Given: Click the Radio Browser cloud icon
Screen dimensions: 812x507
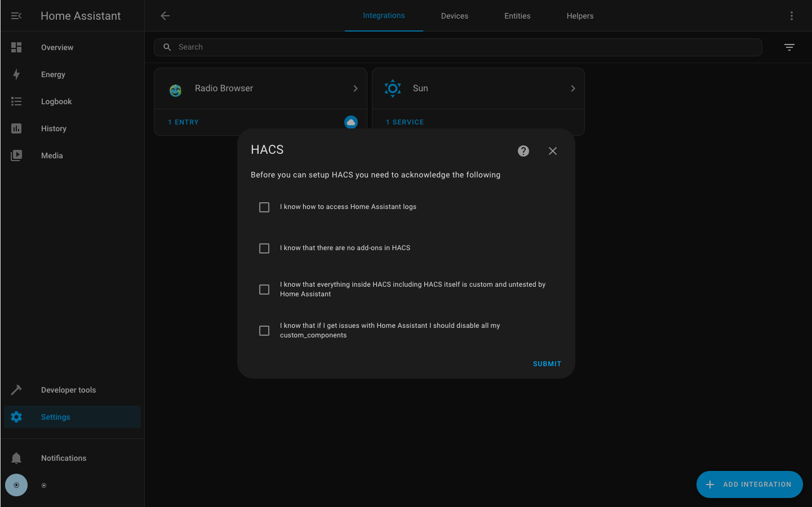Looking at the screenshot, I should [350, 122].
